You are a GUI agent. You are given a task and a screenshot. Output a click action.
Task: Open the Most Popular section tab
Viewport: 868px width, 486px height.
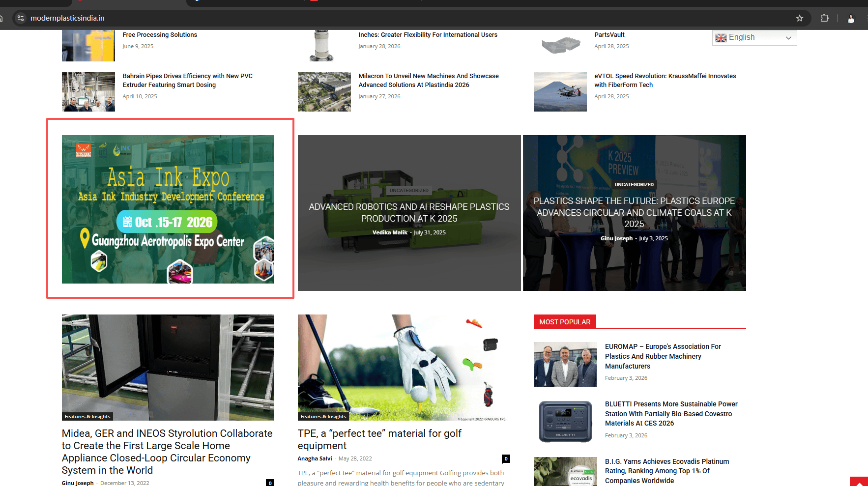(564, 322)
